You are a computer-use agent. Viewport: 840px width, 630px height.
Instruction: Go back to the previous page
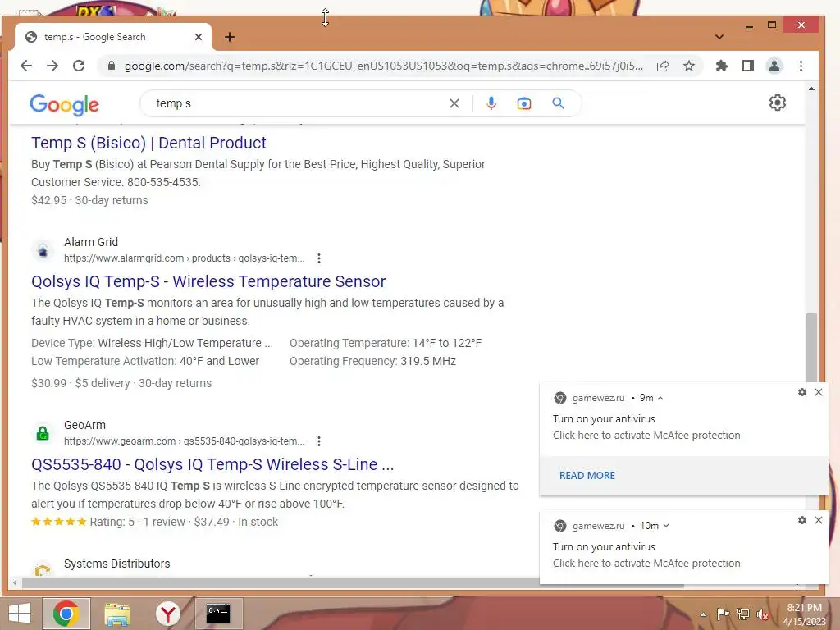[x=25, y=66]
